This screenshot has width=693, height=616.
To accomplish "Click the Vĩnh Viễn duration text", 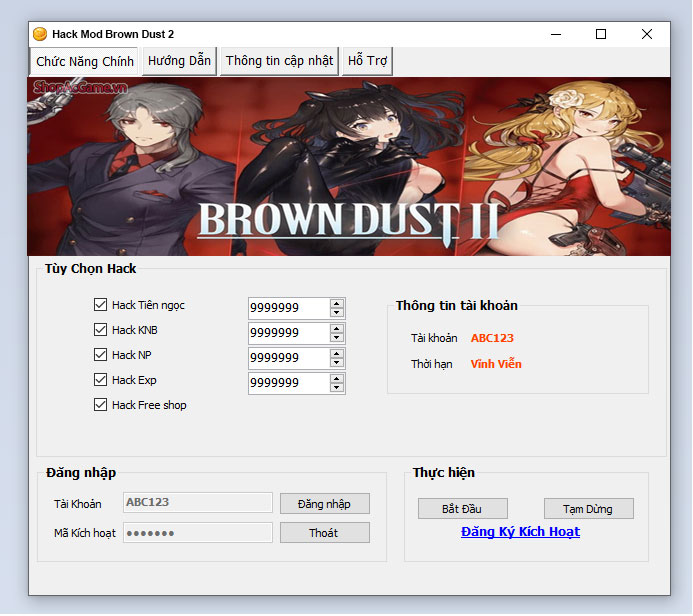I will click(x=496, y=364).
